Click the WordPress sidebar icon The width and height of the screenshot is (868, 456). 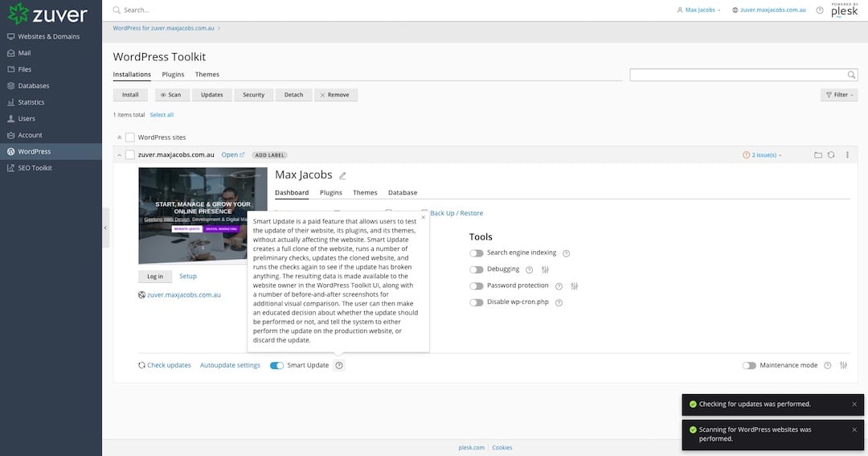11,151
